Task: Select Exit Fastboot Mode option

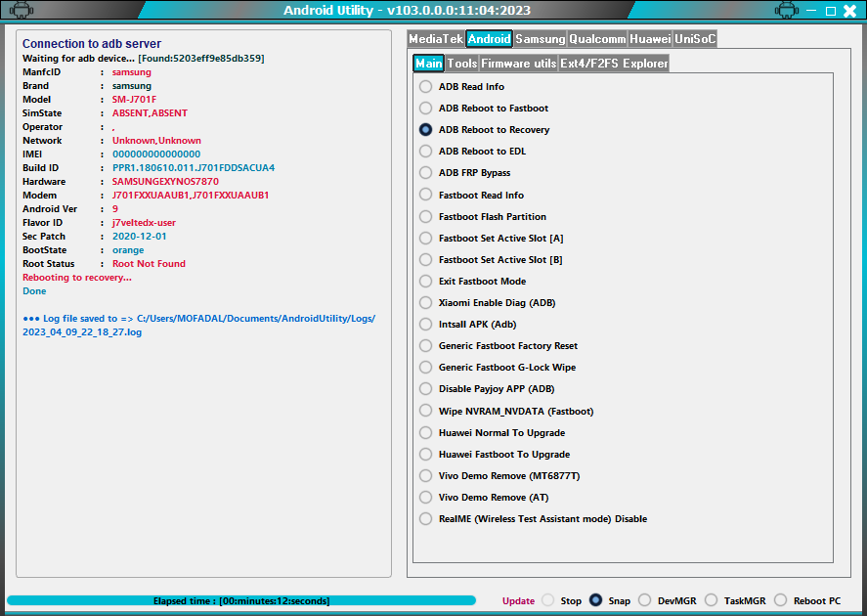Action: coord(425,282)
